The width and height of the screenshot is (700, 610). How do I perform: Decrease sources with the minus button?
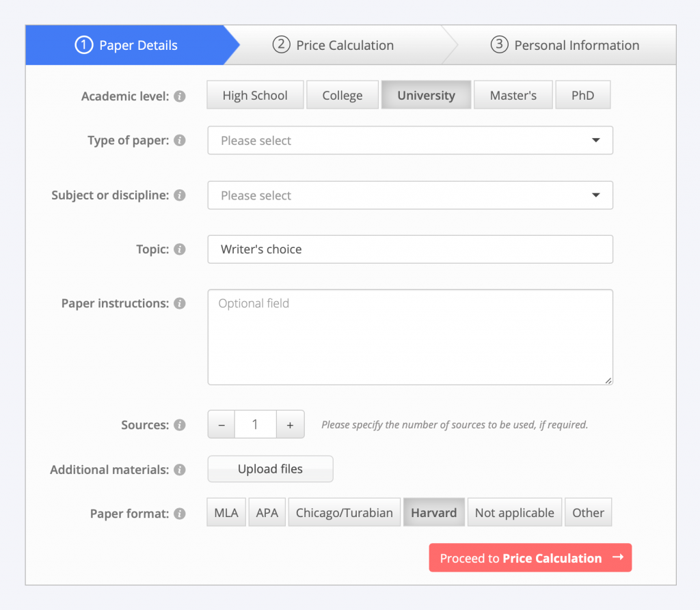pos(221,424)
